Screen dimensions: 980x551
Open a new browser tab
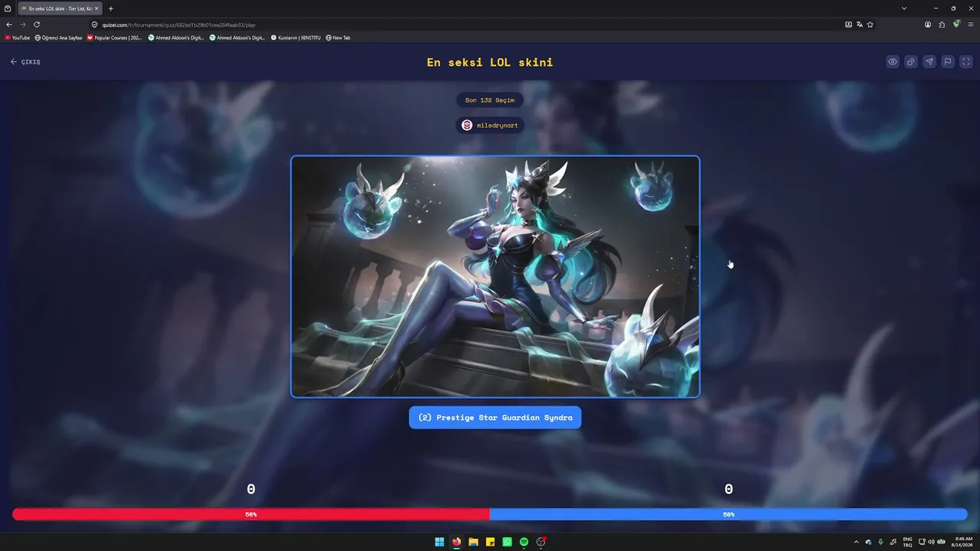coord(110,8)
